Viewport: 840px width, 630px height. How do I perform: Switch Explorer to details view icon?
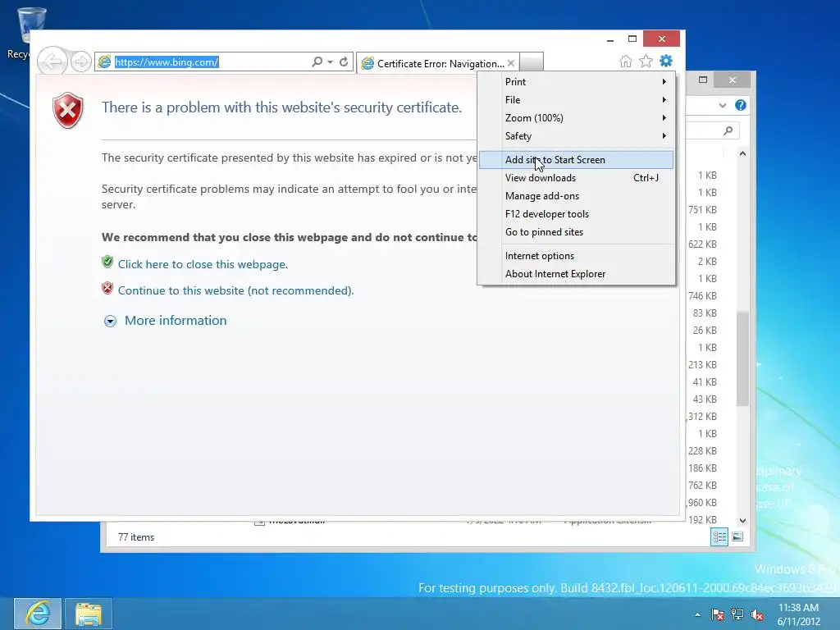point(719,536)
